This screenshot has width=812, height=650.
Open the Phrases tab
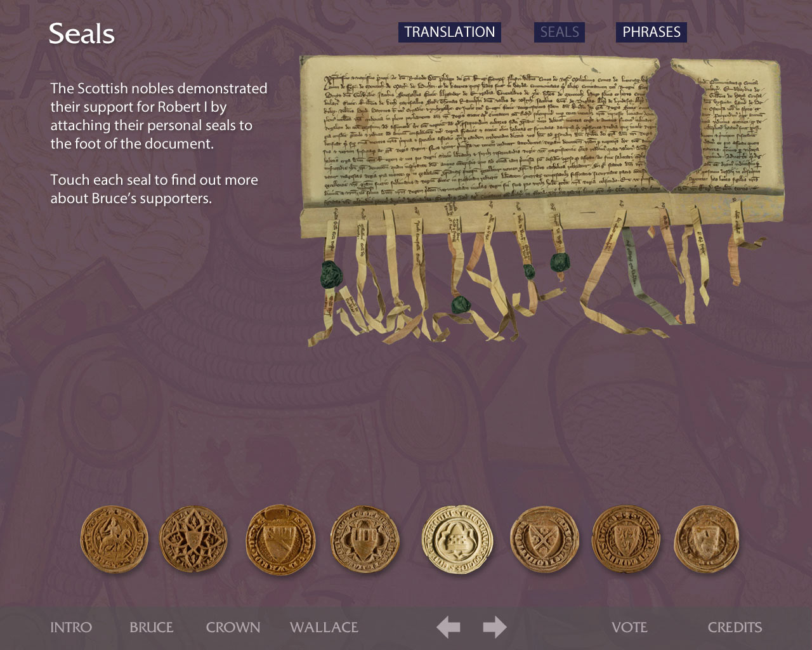click(x=652, y=32)
